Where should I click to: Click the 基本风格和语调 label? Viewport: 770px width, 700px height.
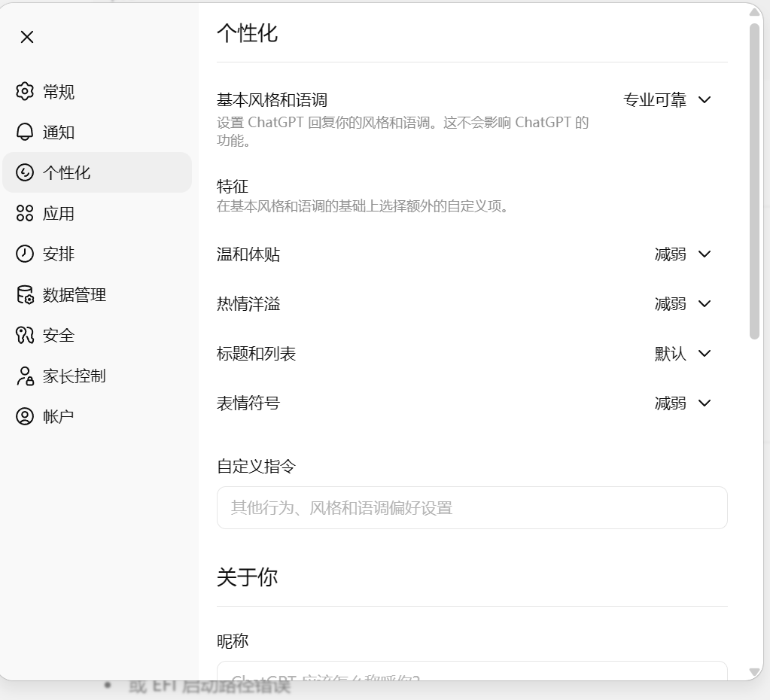(272, 99)
